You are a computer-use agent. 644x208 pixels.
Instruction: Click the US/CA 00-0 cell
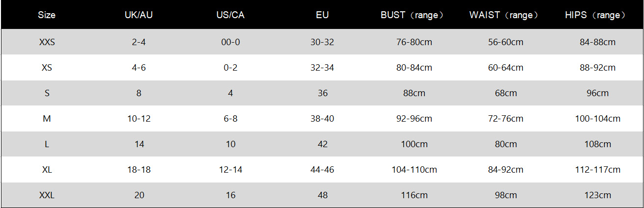231,42
